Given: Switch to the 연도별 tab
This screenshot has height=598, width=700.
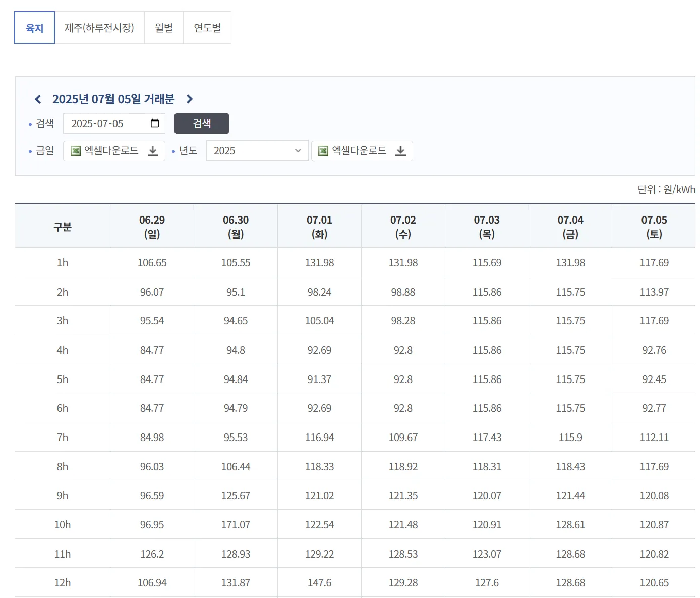Looking at the screenshot, I should click(207, 28).
